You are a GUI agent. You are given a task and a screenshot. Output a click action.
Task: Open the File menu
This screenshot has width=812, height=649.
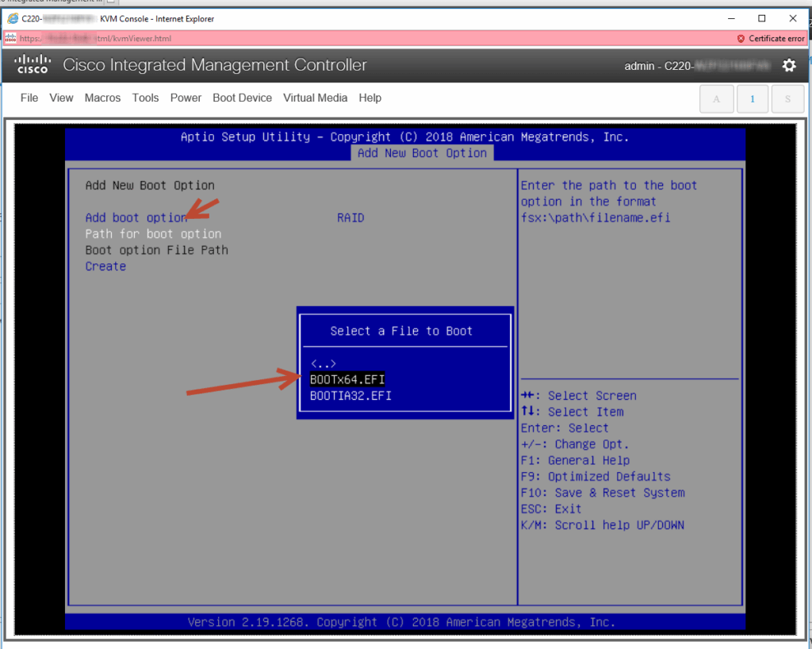coord(29,98)
